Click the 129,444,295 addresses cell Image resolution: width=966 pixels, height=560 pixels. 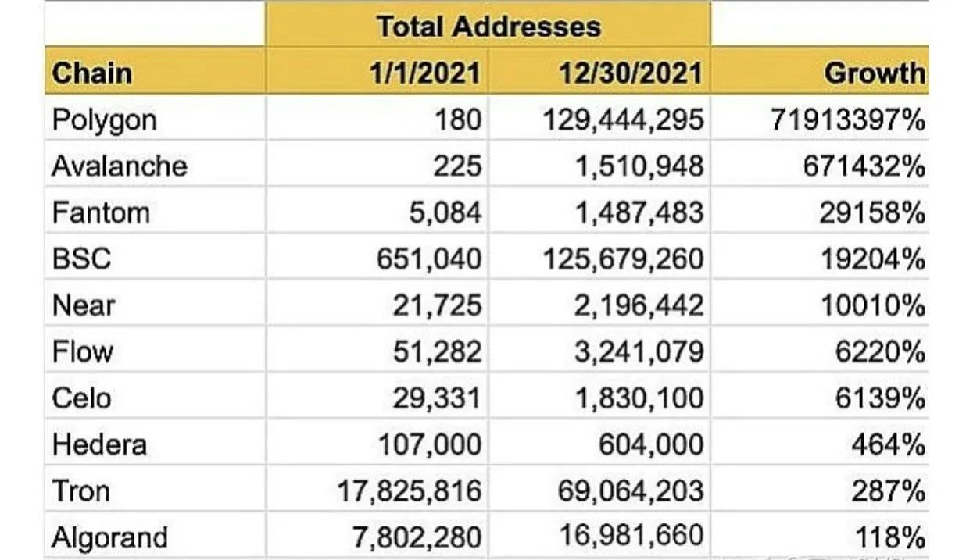pos(622,120)
